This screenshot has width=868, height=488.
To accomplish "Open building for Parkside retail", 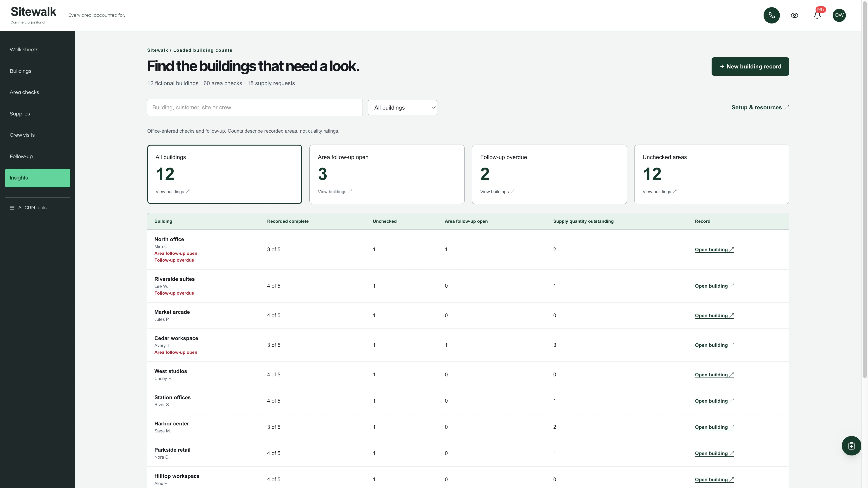I will tap(714, 454).
